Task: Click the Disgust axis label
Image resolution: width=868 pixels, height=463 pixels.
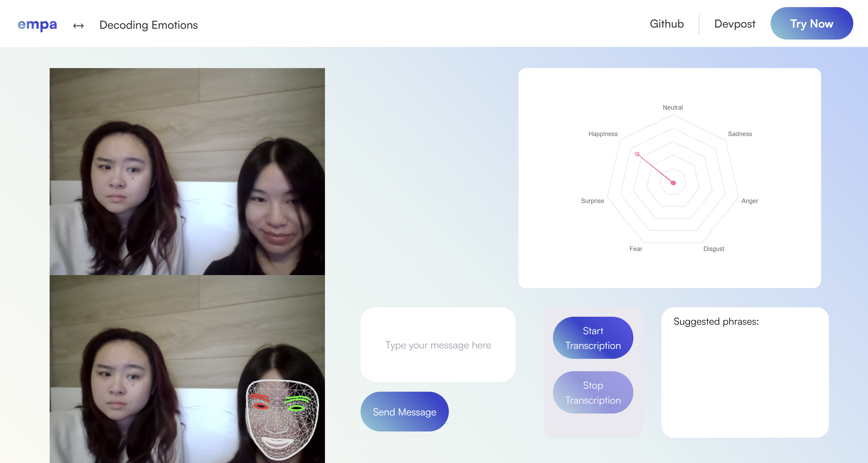Action: (x=713, y=249)
